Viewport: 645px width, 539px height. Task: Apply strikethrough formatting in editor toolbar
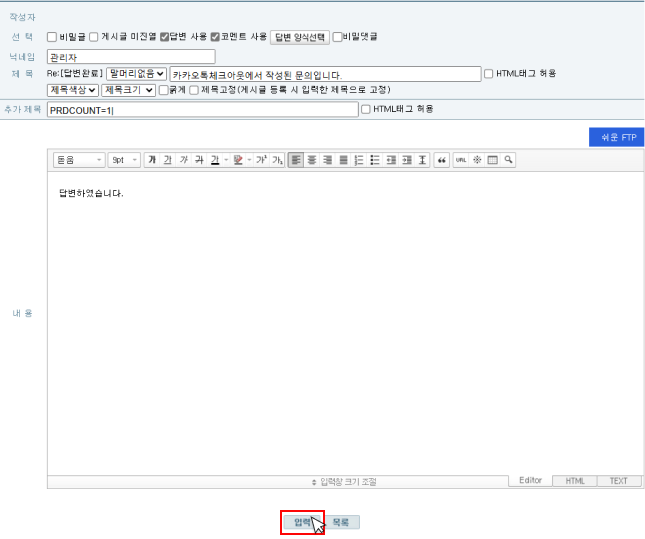point(199,160)
